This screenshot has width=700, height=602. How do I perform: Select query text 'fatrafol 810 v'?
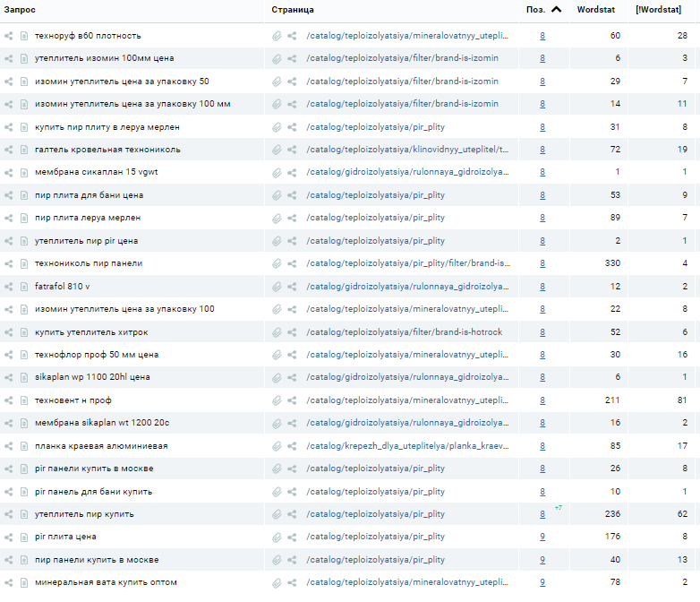tap(62, 286)
